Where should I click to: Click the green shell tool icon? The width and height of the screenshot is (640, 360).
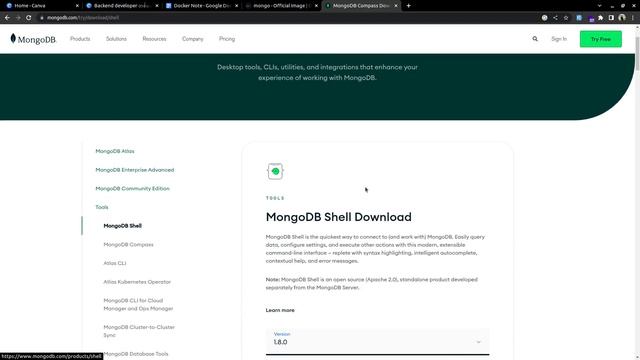click(275, 171)
